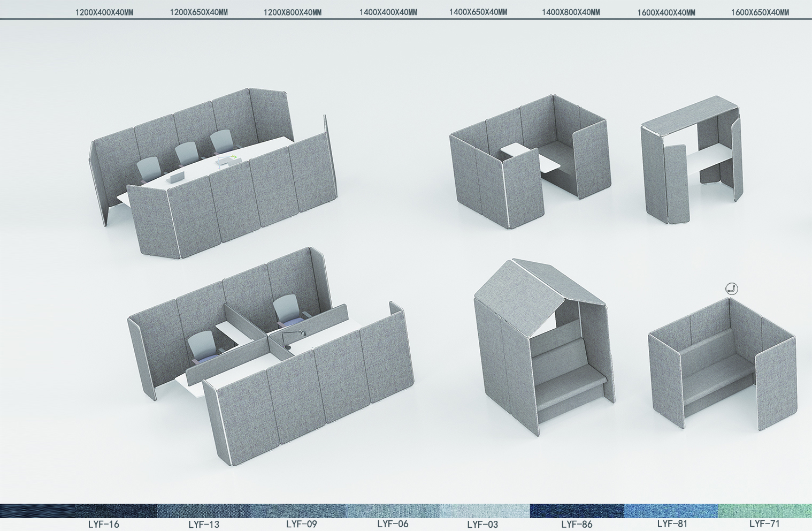Click the 1200X400X40MM size label
Viewport: 812px width, 531px height.
point(104,12)
